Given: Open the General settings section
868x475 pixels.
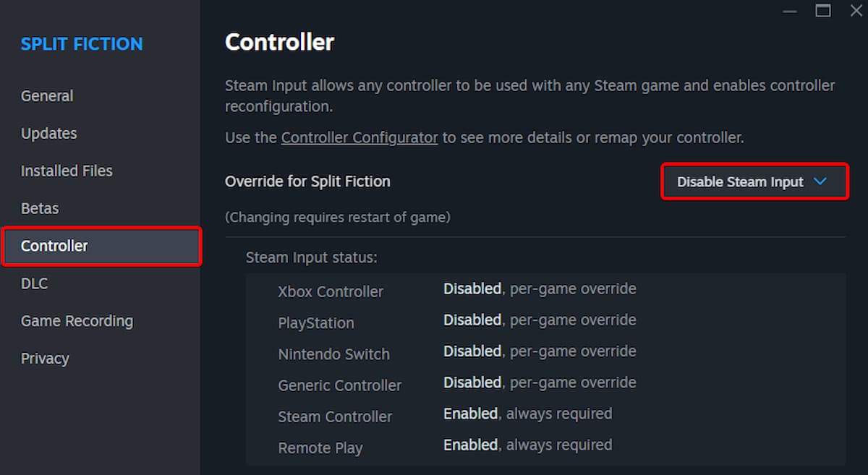Looking at the screenshot, I should click(x=47, y=95).
